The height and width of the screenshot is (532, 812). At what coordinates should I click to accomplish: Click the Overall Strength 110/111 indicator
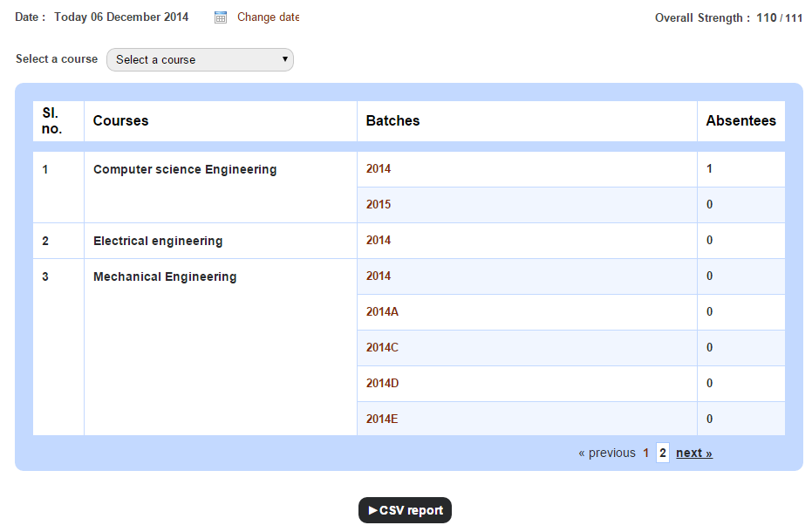728,17
